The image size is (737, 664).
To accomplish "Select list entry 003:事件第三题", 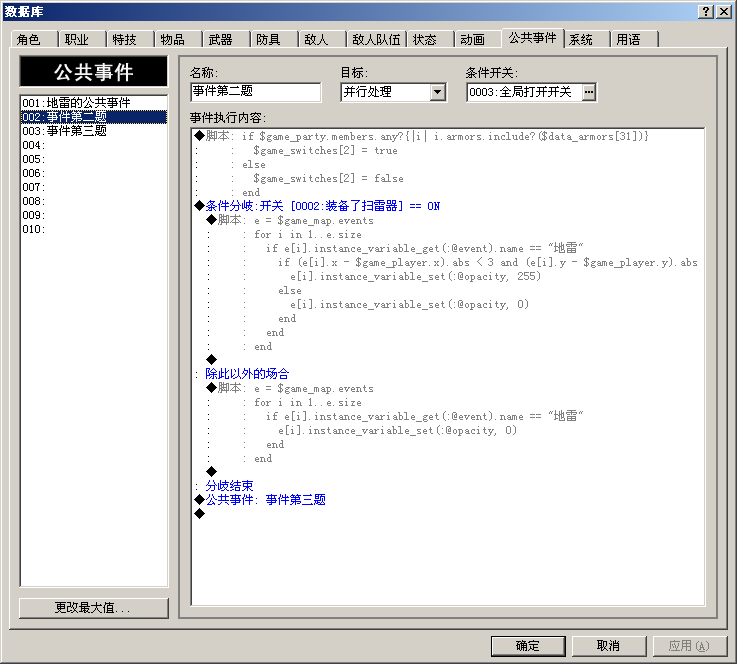I will click(94, 131).
